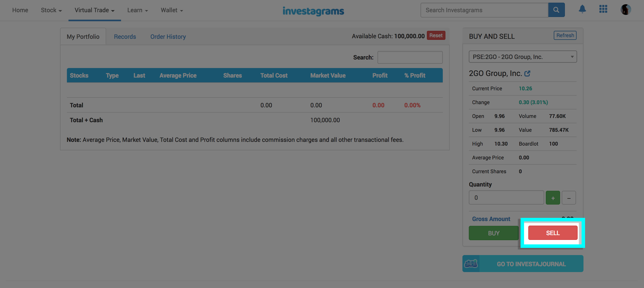644x288 pixels.
Task: Click the InvestaJournal mascot icon
Action: pyautogui.click(x=471, y=264)
